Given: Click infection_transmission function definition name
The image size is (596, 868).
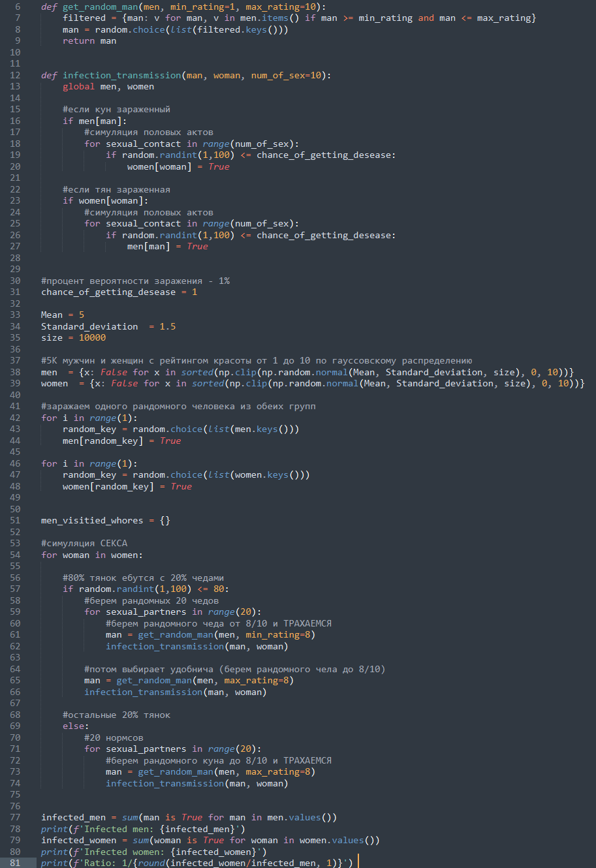Looking at the screenshot, I should coord(121,75).
